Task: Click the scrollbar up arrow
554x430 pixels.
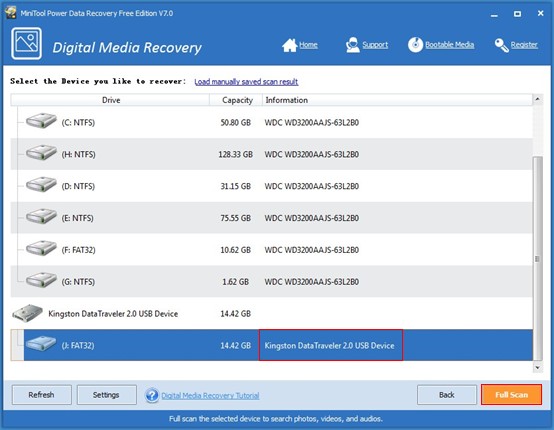Action: click(537, 99)
